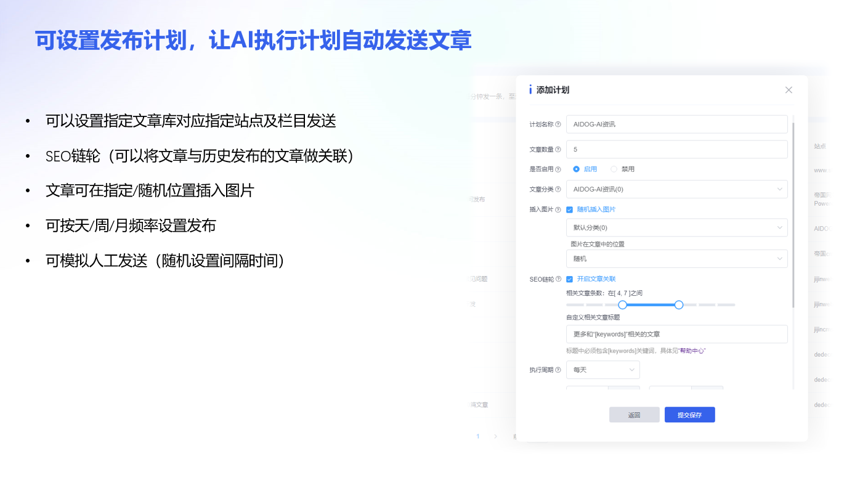Toggle the 开启文章关联 checkbox
The height and width of the screenshot is (488, 868).
(570, 280)
